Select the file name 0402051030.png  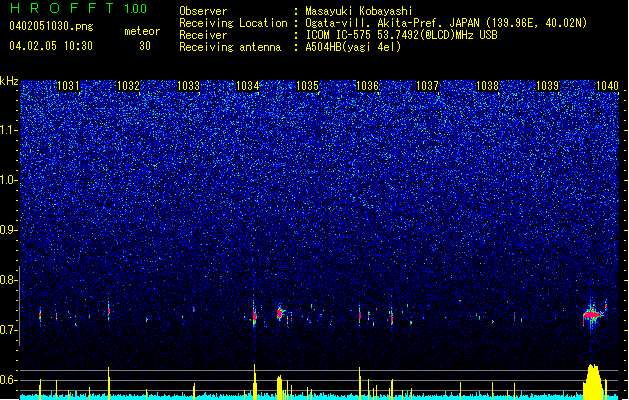pyautogui.click(x=51, y=26)
